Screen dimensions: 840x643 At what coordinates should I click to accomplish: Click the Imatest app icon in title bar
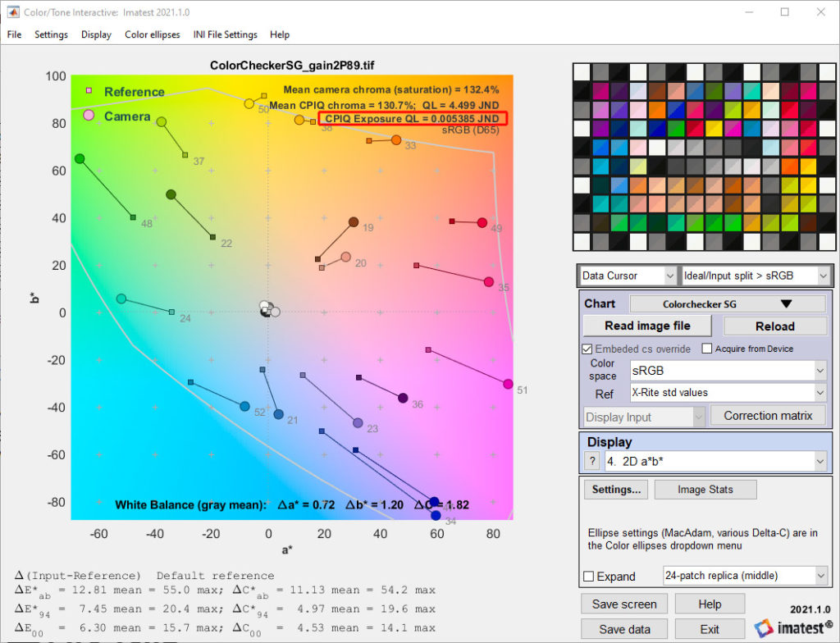pos(12,11)
